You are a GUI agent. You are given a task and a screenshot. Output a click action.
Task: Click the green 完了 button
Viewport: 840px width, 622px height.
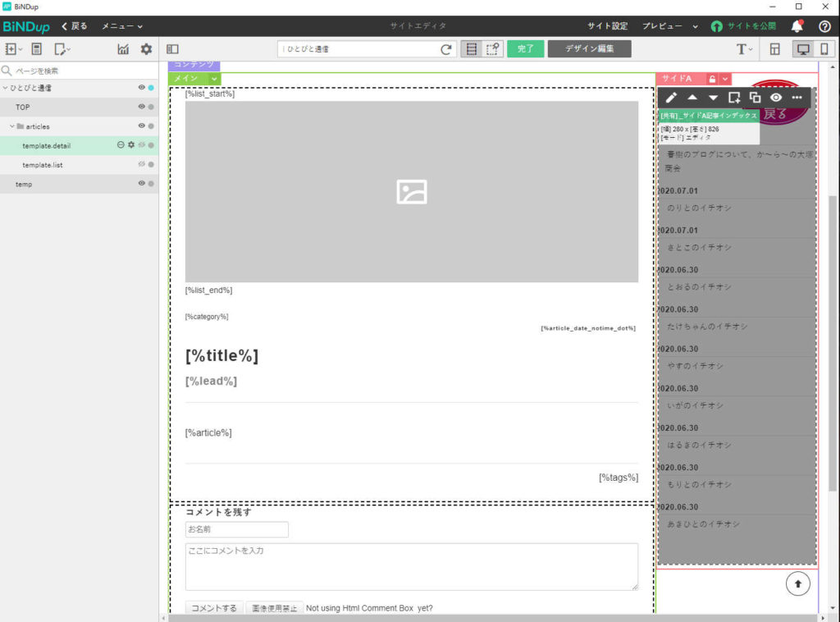(525, 49)
